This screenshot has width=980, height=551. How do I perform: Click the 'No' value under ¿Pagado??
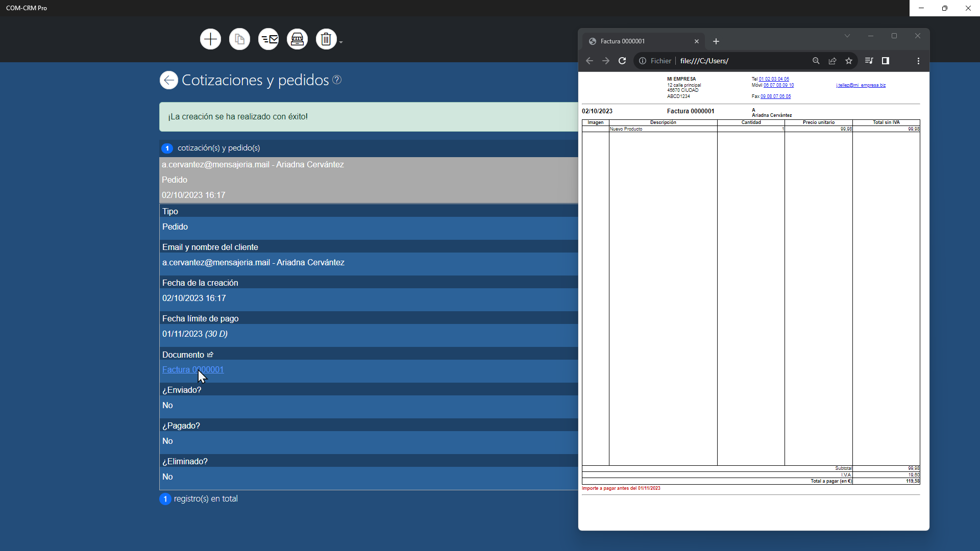pyautogui.click(x=167, y=441)
